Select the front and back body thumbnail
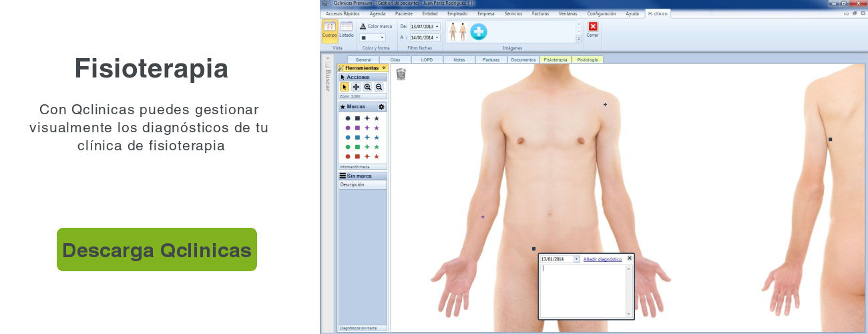This screenshot has height=334, width=868. pyautogui.click(x=457, y=31)
